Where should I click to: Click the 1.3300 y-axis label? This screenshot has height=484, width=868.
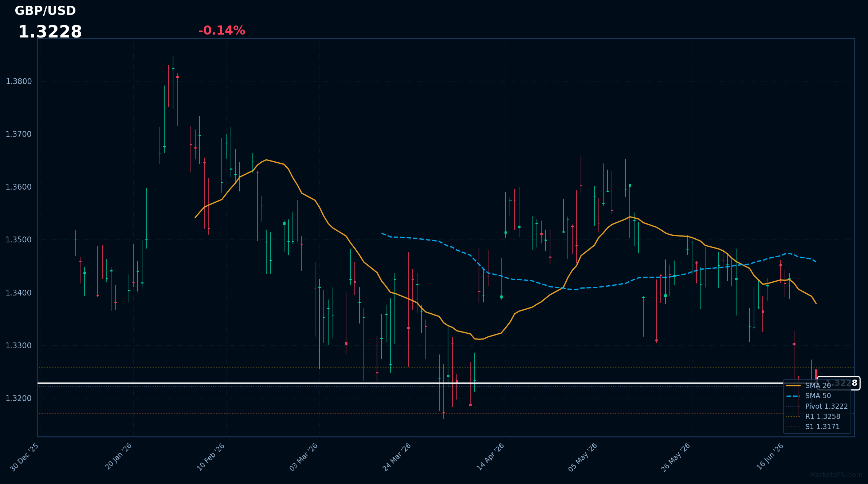tap(19, 346)
